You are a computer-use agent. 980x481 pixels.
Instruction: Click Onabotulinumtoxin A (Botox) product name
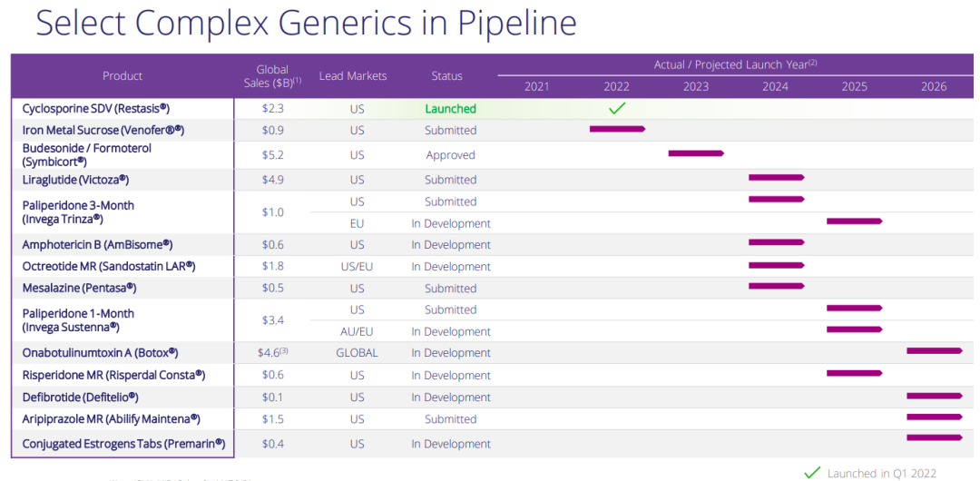[x=100, y=353]
